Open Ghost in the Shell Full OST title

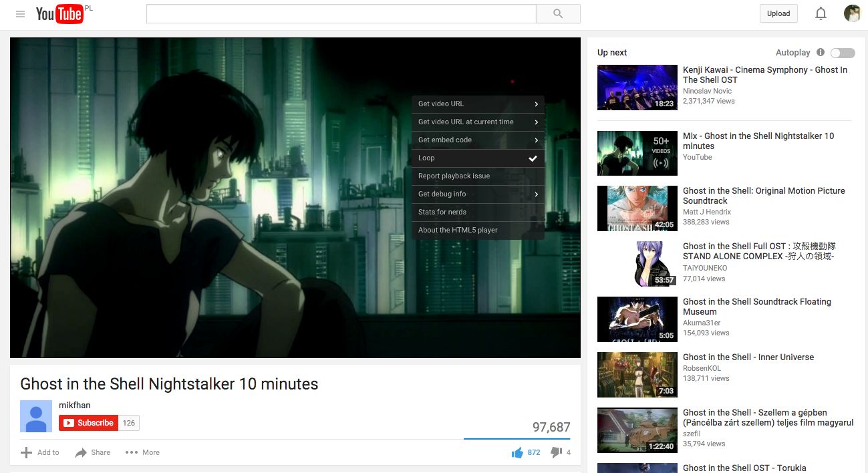click(759, 251)
